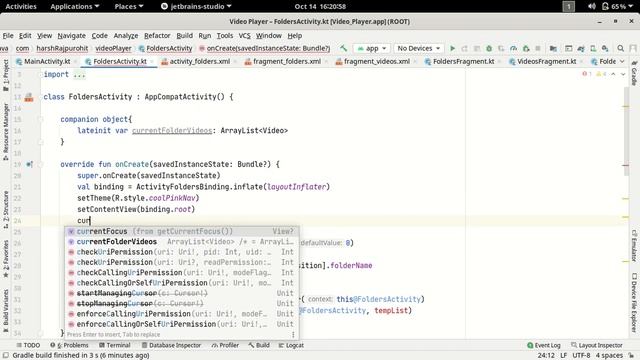The height and width of the screenshot is (360, 640).
Task: Click the Attach Debugger to Android Process icon
Action: click(x=526, y=48)
